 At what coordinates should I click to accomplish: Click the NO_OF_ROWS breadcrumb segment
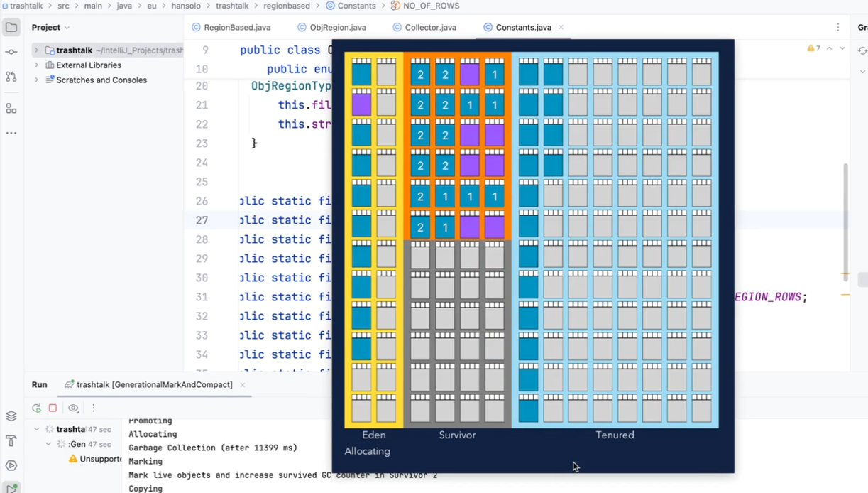(x=431, y=6)
